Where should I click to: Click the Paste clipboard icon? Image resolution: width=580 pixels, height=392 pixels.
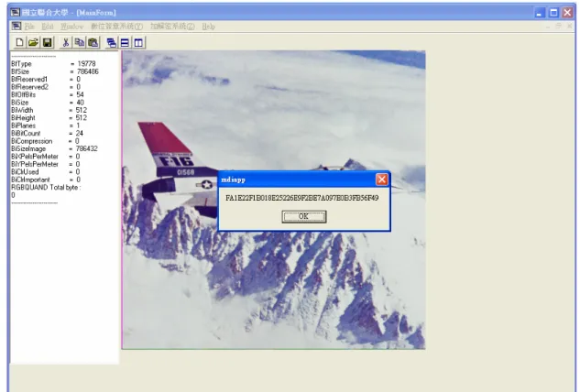click(93, 42)
